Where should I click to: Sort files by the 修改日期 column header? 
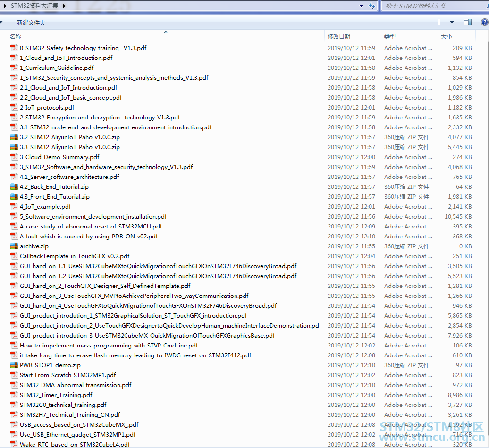pyautogui.click(x=339, y=36)
